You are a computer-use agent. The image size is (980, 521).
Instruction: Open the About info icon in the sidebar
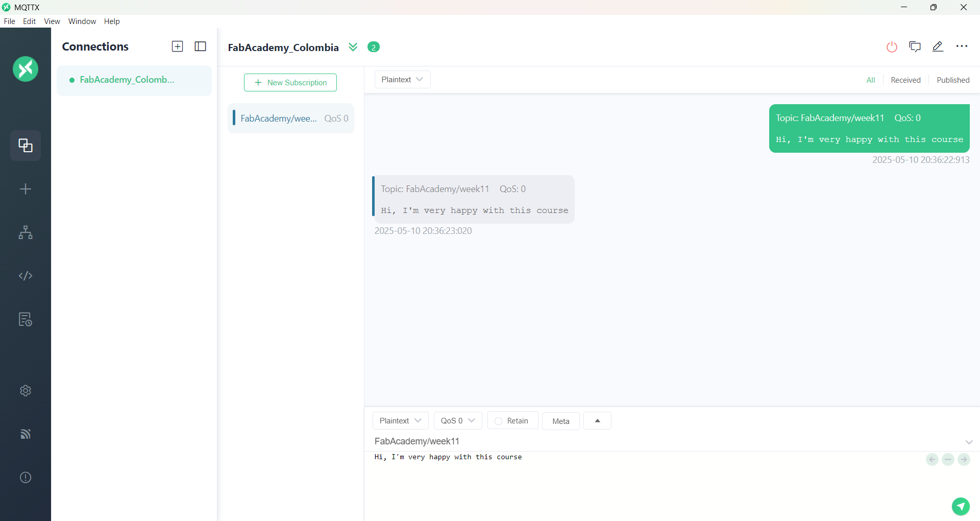[26, 478]
